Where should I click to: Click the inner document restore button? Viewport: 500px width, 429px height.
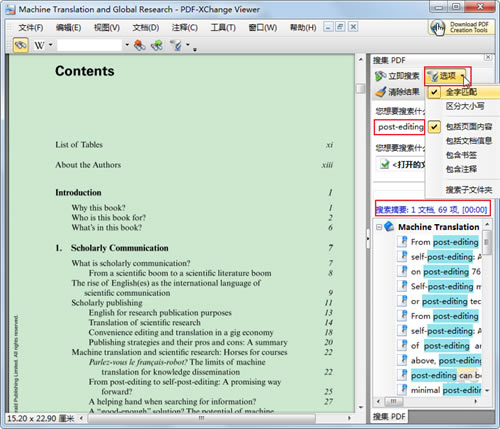coord(340,27)
